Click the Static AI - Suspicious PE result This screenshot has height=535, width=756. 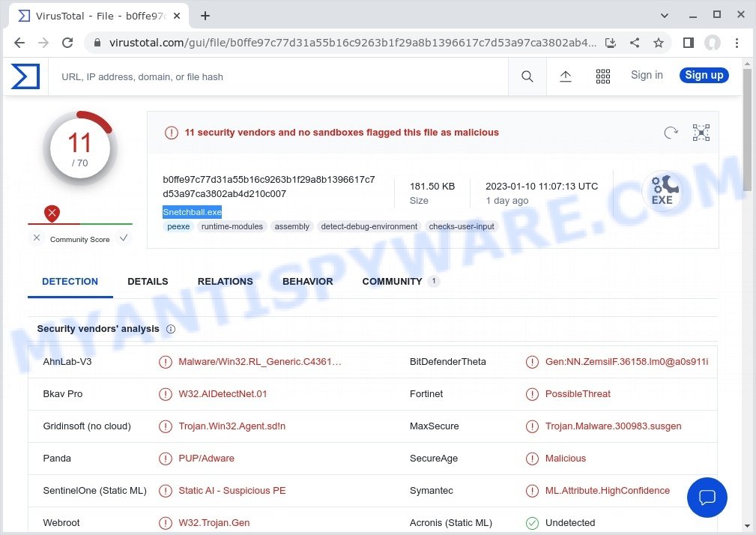click(232, 491)
